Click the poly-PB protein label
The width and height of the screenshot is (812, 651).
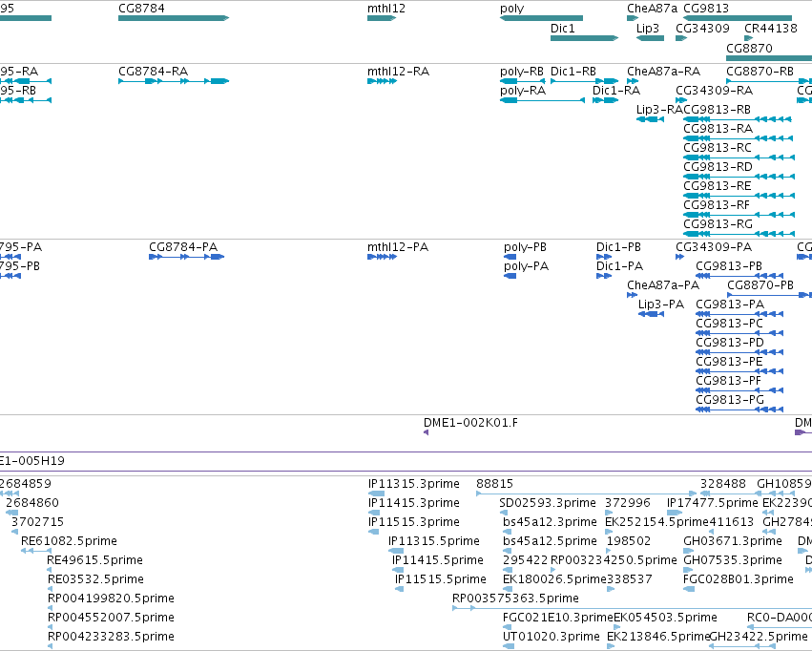point(525,247)
